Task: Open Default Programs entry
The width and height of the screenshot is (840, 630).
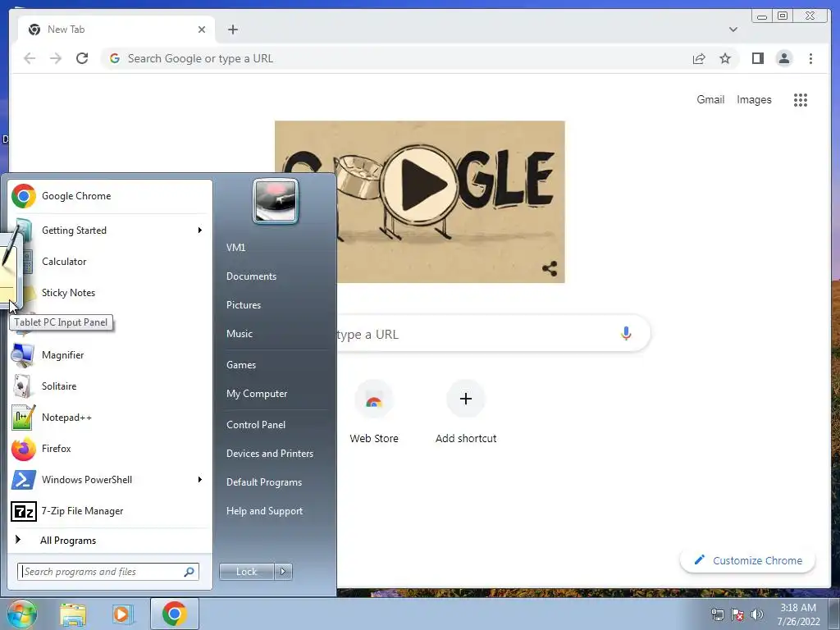Action: [264, 482]
